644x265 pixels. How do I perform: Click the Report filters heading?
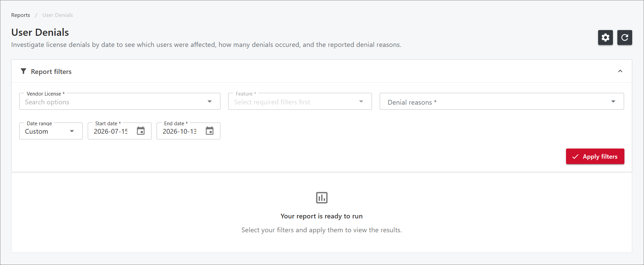51,72
